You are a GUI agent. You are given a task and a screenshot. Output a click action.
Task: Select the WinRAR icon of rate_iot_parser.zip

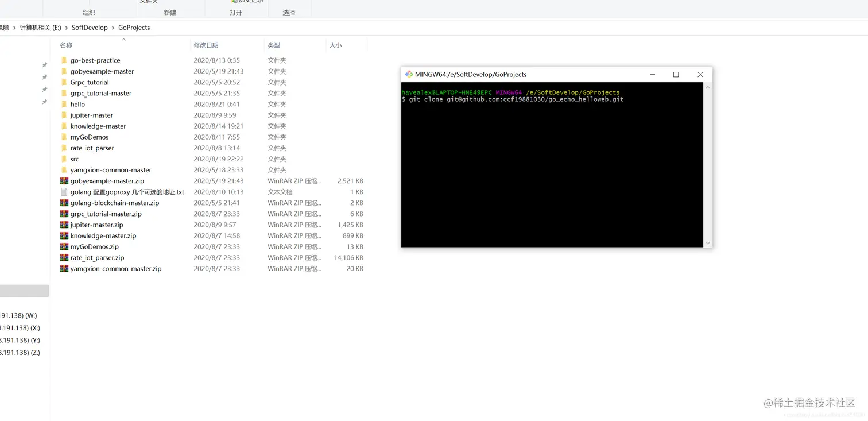click(64, 257)
